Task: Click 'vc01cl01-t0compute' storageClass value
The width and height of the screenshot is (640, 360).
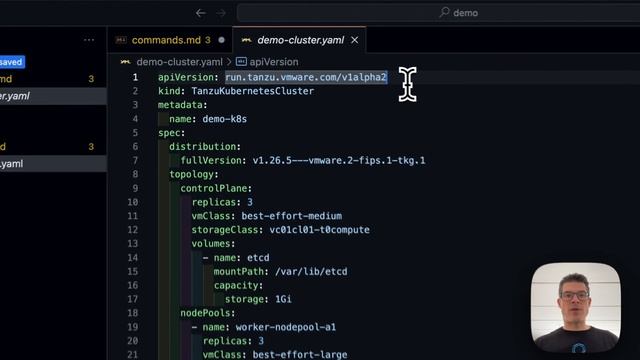Action: tap(320, 230)
